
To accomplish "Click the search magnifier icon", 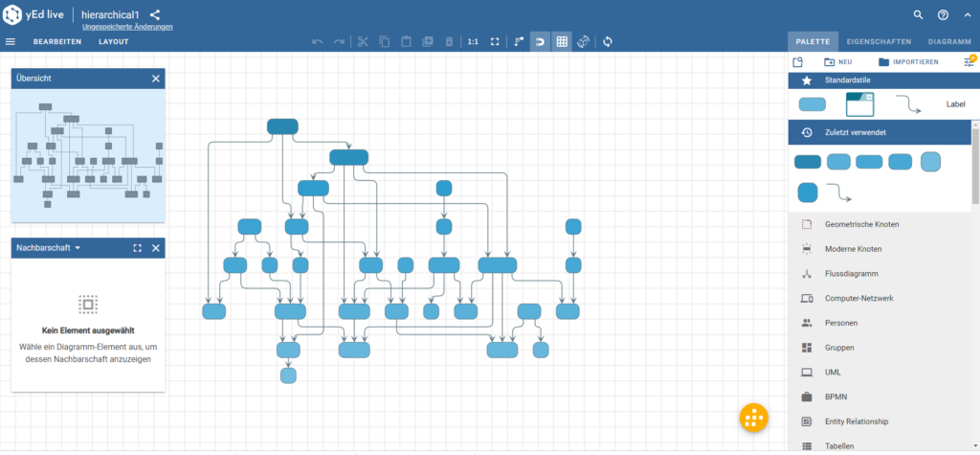I will [x=918, y=15].
